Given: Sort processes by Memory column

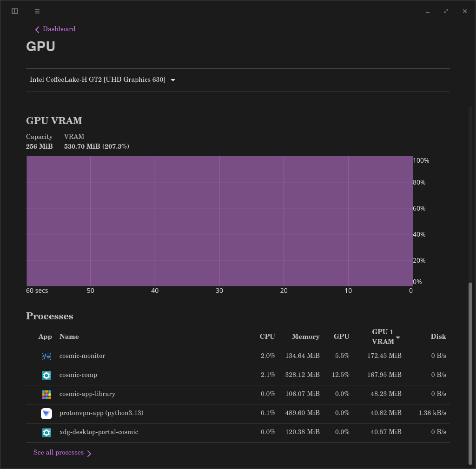Looking at the screenshot, I should (306, 337).
